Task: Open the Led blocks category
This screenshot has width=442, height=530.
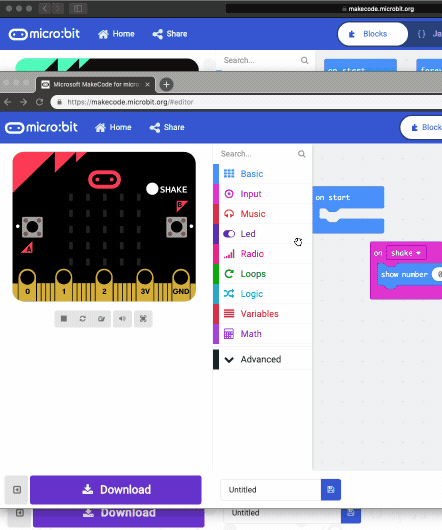Action: tap(263, 234)
